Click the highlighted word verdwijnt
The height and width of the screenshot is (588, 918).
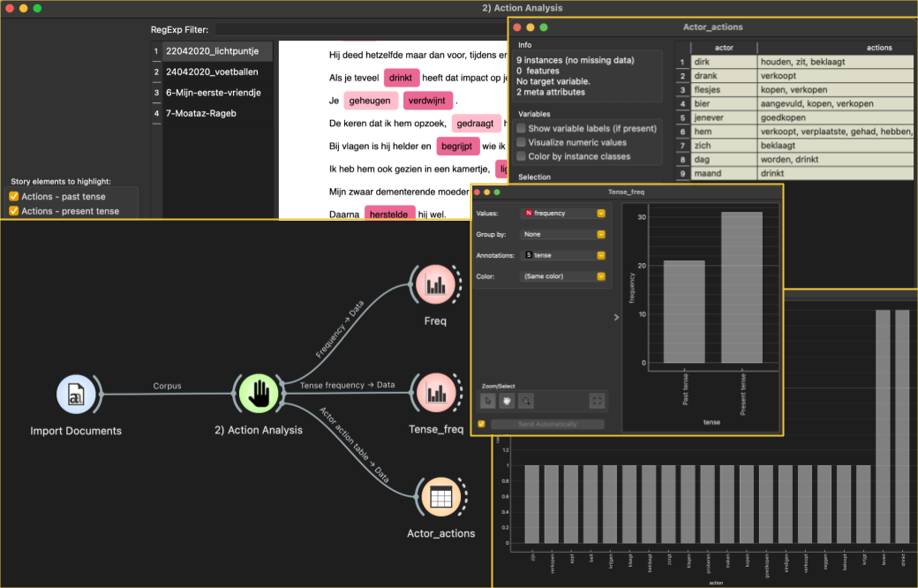[427, 101]
